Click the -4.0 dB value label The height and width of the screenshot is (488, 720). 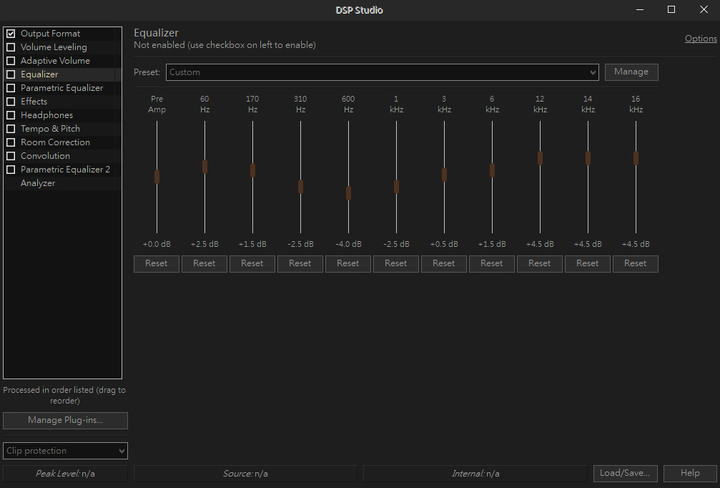tap(349, 244)
